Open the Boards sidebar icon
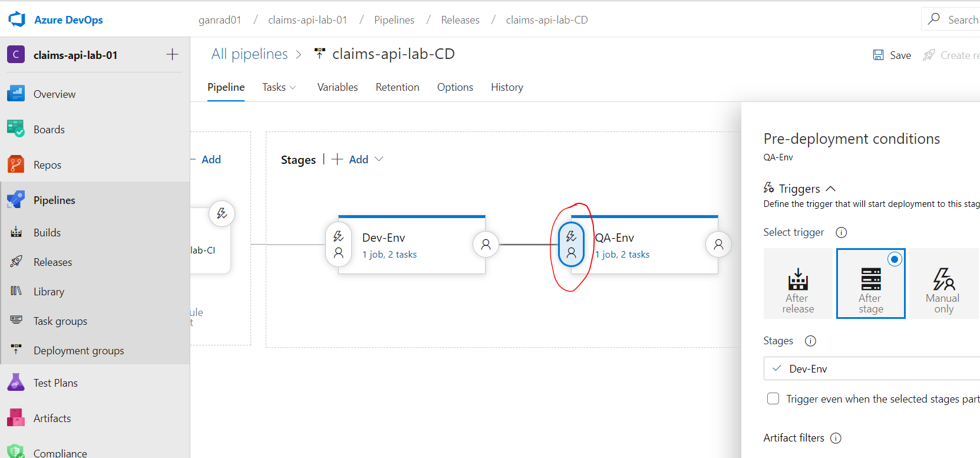Image resolution: width=980 pixels, height=458 pixels. point(16,129)
